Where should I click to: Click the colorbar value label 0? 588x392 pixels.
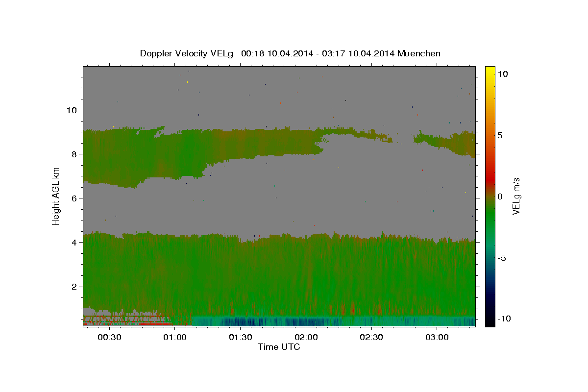tap(500, 196)
